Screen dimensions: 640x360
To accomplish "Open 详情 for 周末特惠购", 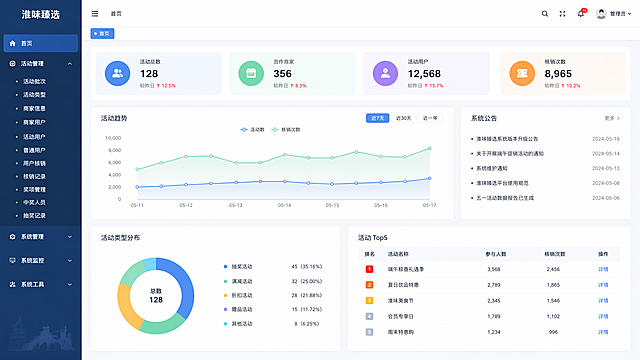I will tap(603, 332).
